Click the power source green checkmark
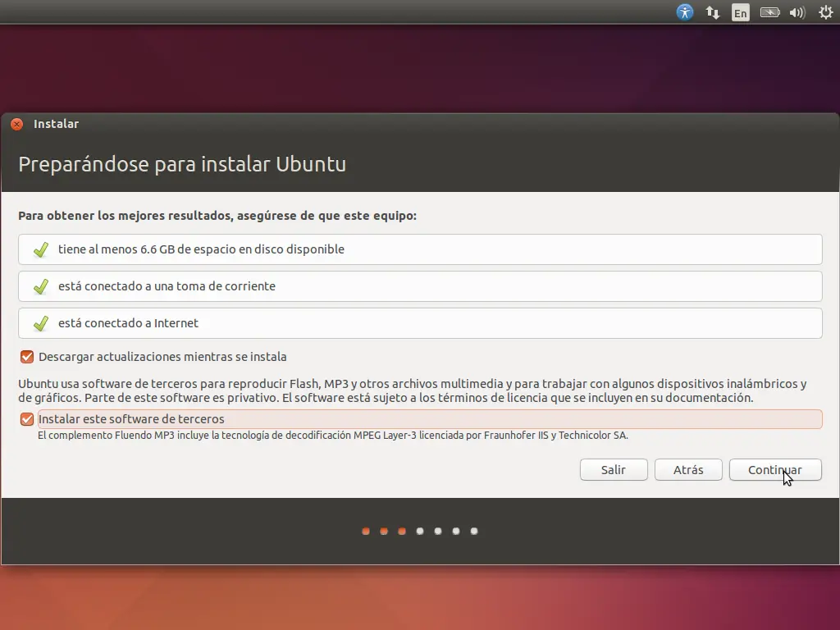The image size is (840, 630). [x=41, y=286]
